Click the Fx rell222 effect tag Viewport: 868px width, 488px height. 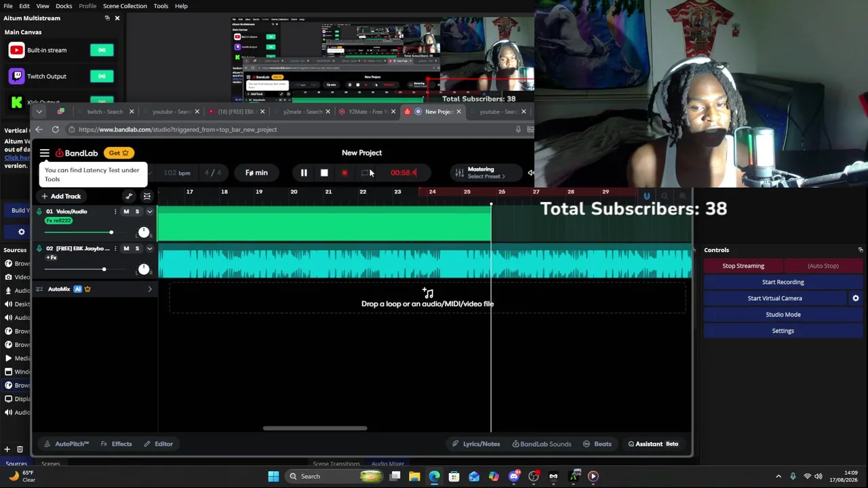pyautogui.click(x=58, y=221)
